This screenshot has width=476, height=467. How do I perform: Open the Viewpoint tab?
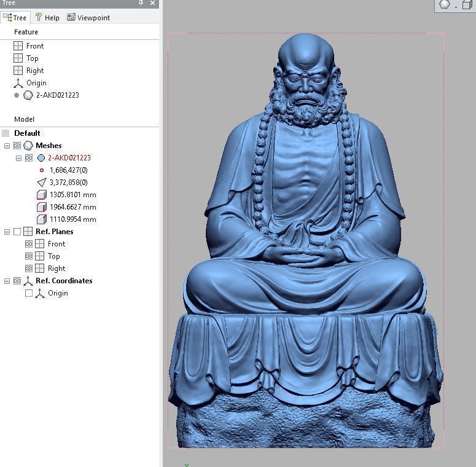point(88,18)
